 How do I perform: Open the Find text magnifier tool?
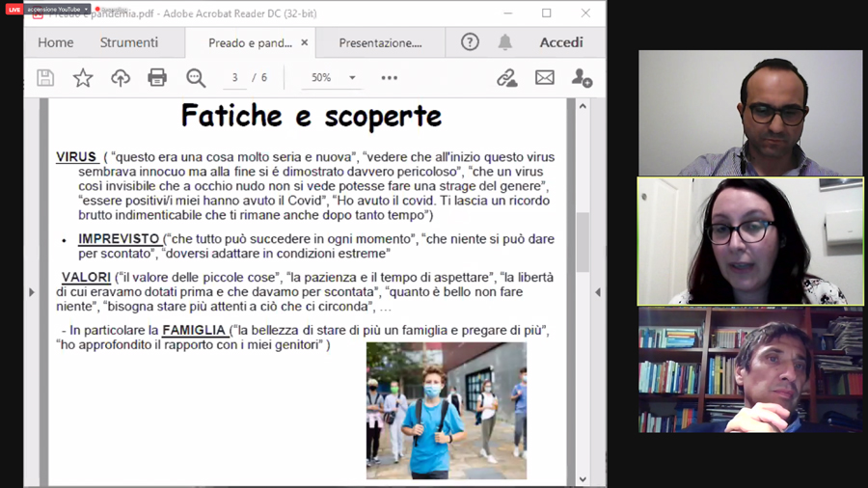click(196, 78)
